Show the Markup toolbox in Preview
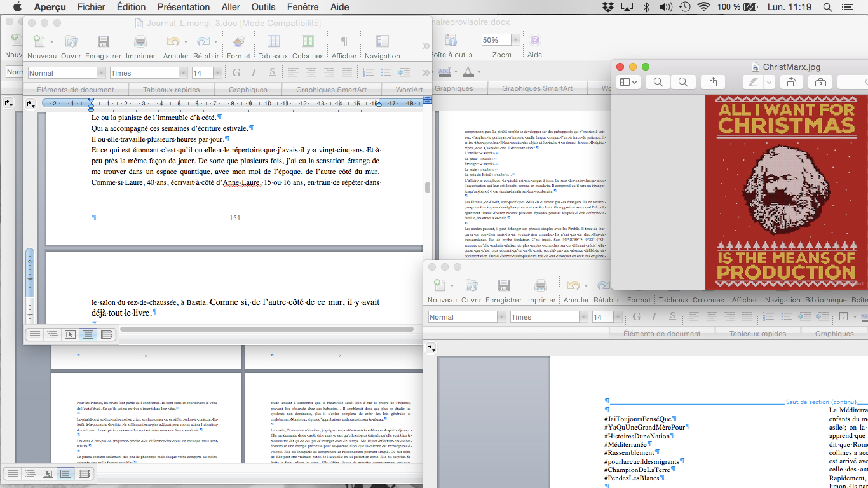The width and height of the screenshot is (868, 488). pyautogui.click(x=820, y=82)
